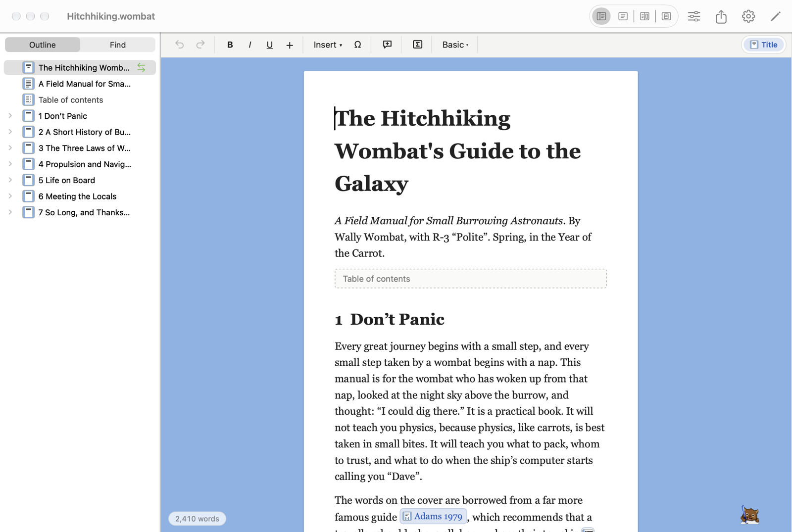The width and height of the screenshot is (792, 532).
Task: Switch to the Outline tab
Action: click(43, 45)
